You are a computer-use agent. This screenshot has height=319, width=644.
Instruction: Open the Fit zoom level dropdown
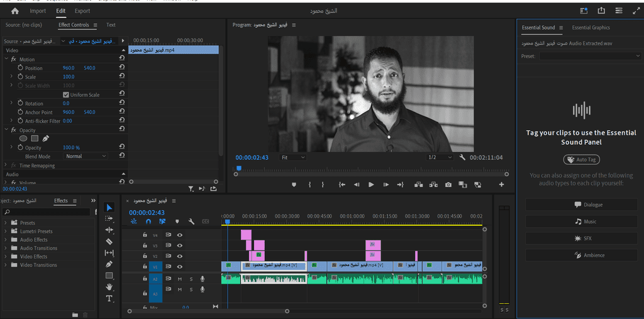(293, 157)
